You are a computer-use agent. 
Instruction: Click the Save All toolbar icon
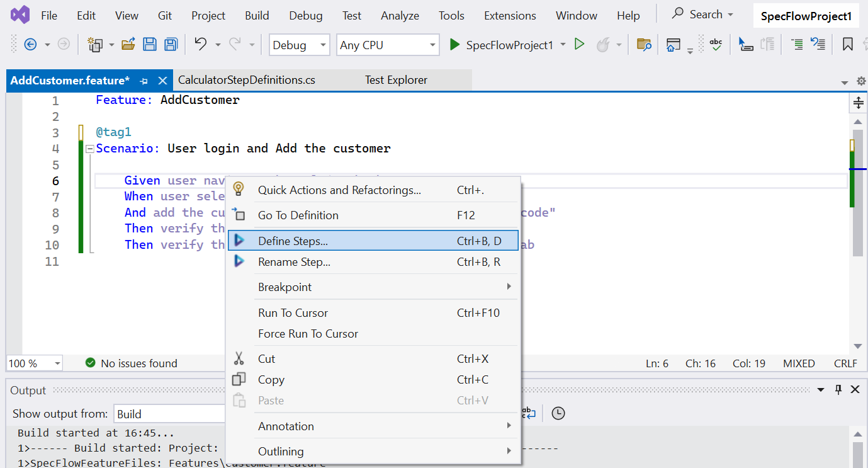171,45
